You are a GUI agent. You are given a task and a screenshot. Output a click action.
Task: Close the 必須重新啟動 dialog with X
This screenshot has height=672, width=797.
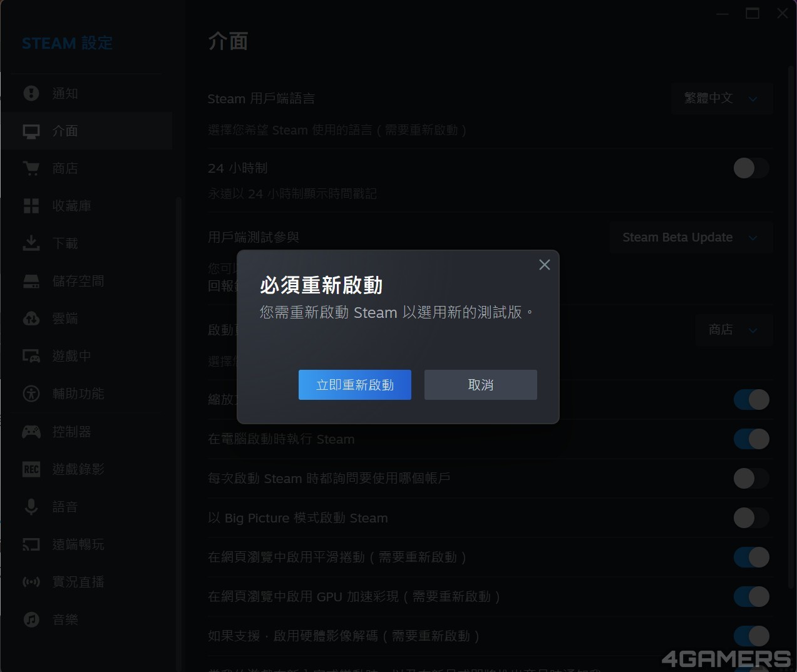point(545,265)
